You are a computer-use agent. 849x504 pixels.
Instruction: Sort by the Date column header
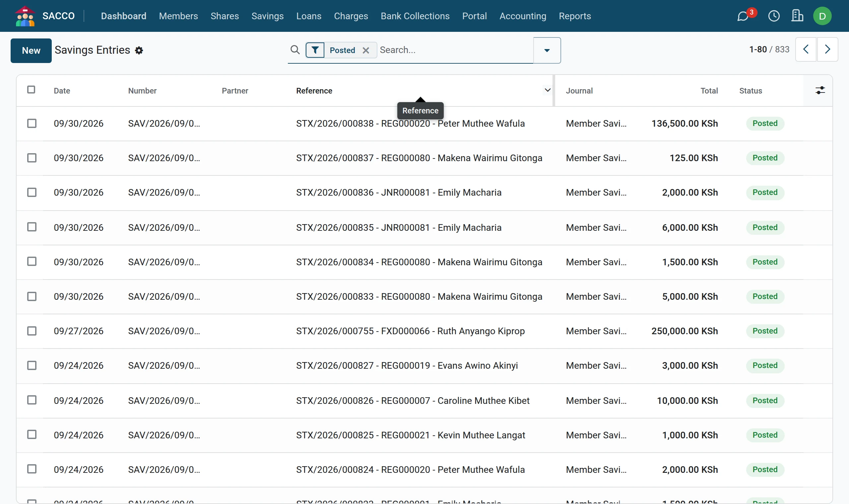62,91
